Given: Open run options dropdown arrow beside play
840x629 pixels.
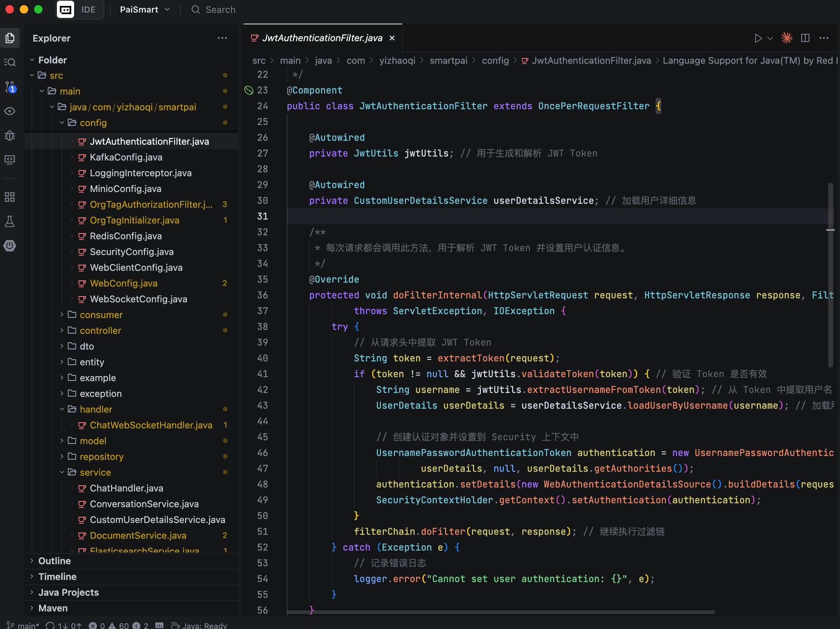Looking at the screenshot, I should 771,38.
